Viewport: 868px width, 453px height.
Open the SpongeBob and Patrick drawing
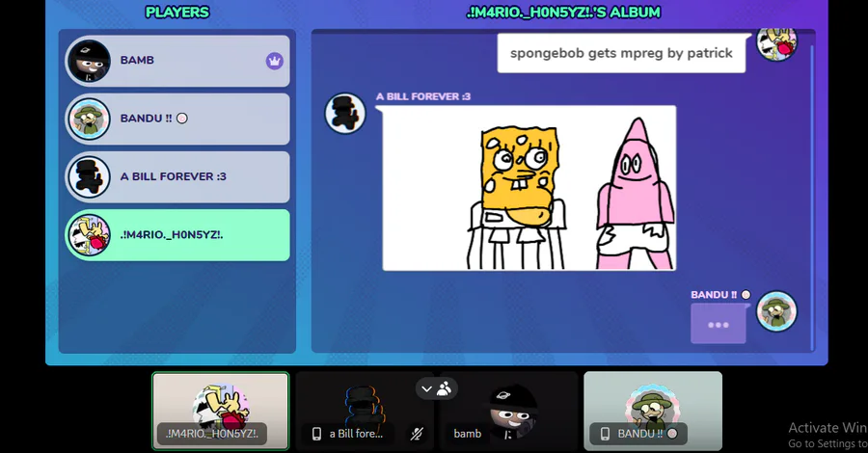point(529,188)
